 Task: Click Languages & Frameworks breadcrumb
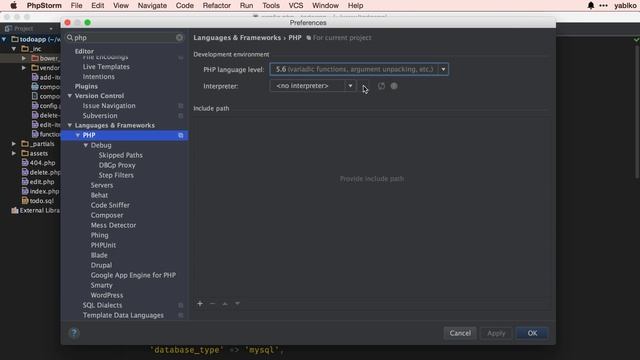(237, 38)
